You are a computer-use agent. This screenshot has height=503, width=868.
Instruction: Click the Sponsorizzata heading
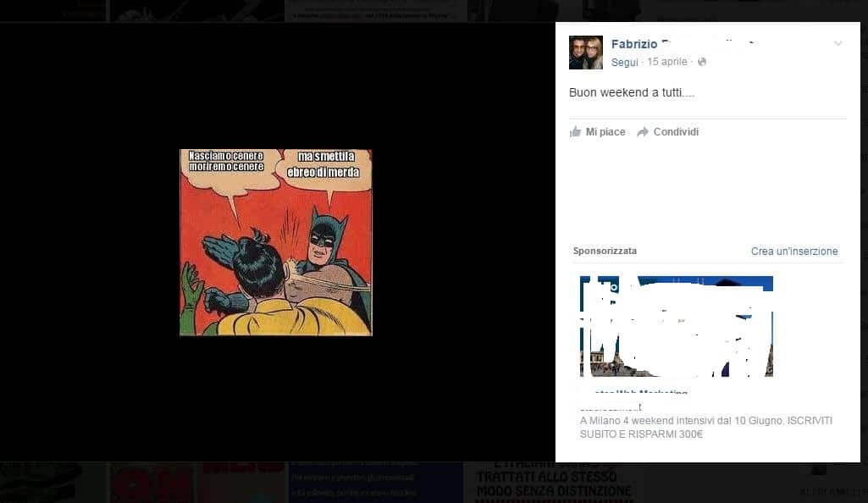(x=605, y=251)
